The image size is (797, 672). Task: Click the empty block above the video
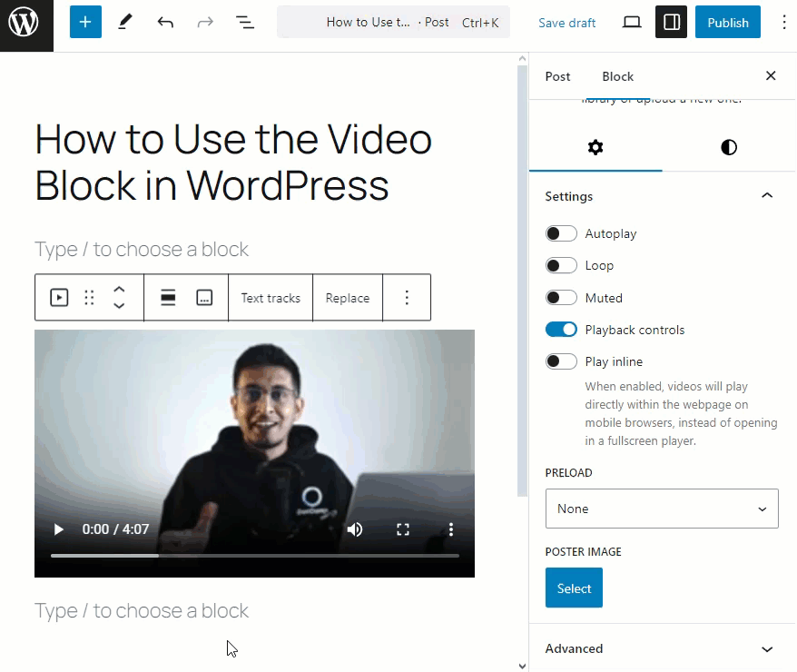point(142,250)
